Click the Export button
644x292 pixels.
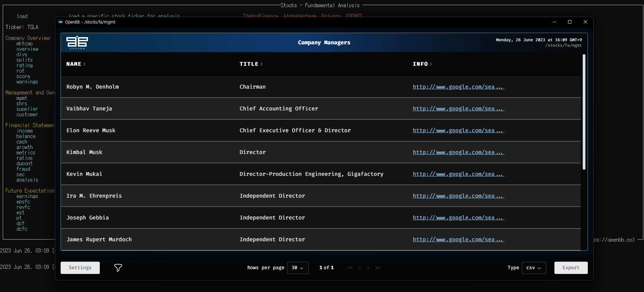571,268
